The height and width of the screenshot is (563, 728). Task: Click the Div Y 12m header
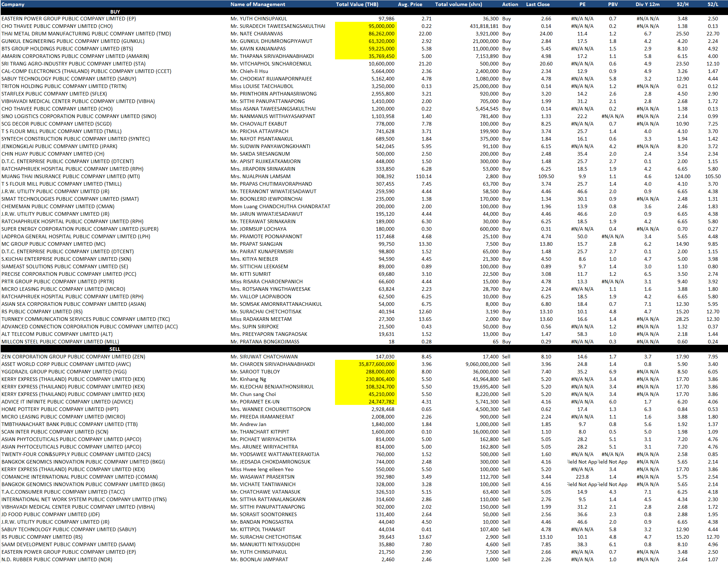pos(647,4)
